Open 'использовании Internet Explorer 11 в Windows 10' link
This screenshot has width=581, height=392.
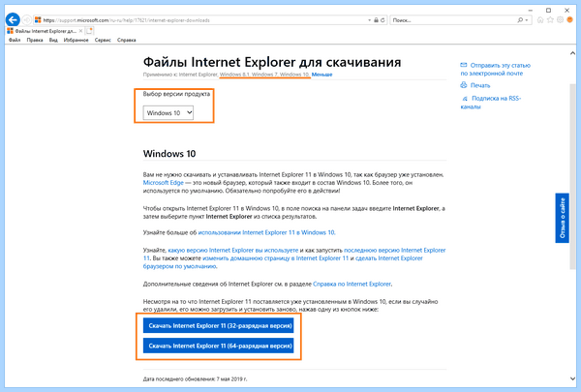(266, 232)
